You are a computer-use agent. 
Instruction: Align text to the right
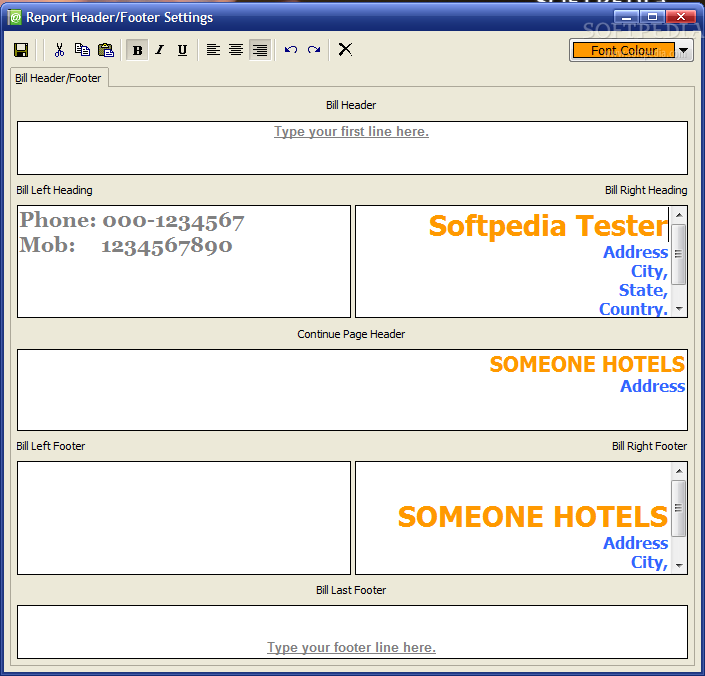point(260,50)
